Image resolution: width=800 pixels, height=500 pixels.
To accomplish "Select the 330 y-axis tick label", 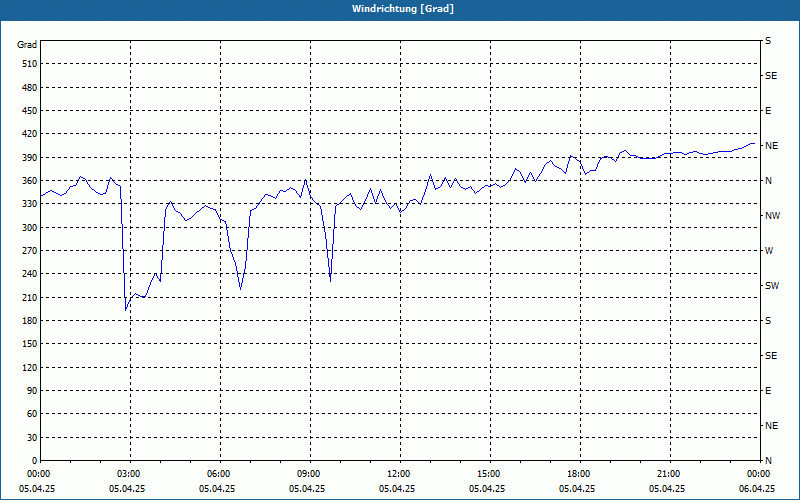I will tap(30, 204).
